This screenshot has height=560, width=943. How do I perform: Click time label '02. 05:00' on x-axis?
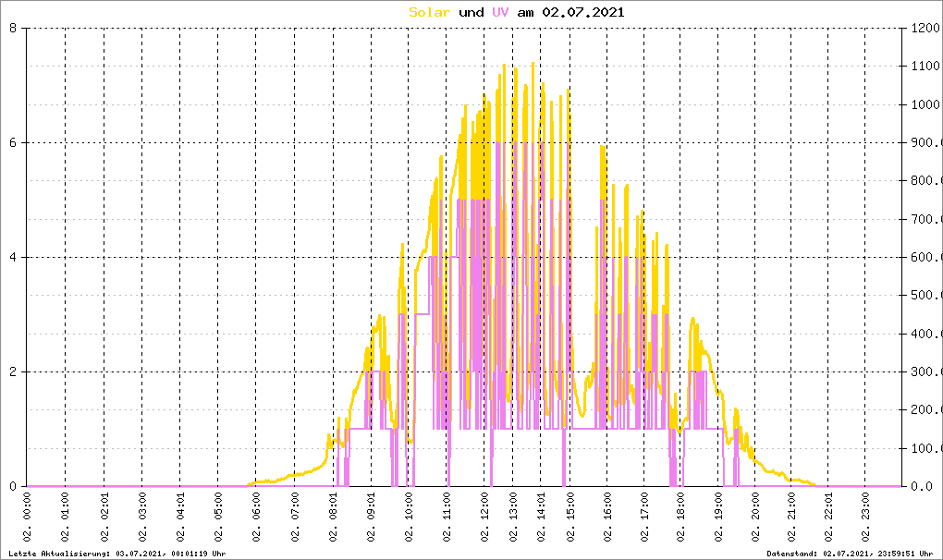(x=218, y=517)
